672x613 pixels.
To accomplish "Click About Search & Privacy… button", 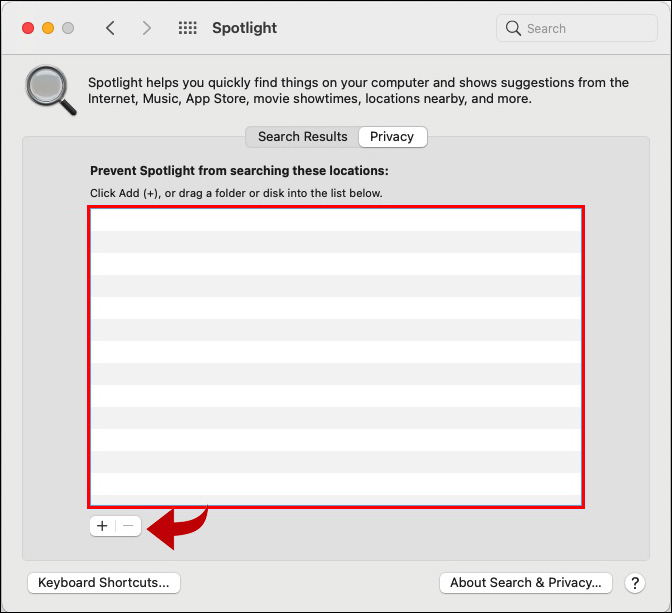I will click(x=525, y=583).
